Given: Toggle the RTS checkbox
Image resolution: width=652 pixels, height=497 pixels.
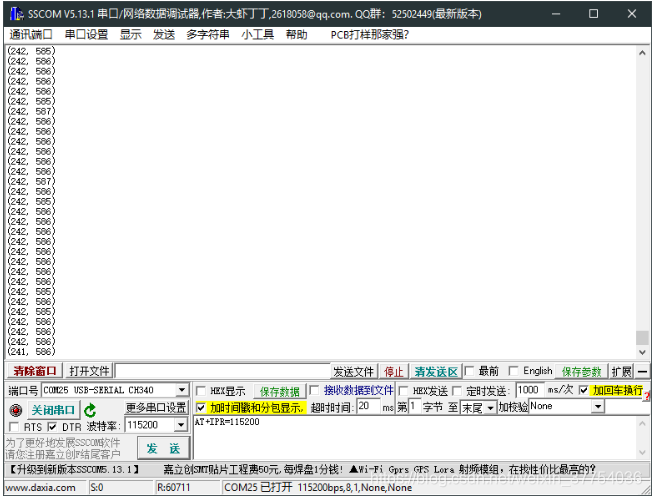Looking at the screenshot, I should [x=14, y=427].
